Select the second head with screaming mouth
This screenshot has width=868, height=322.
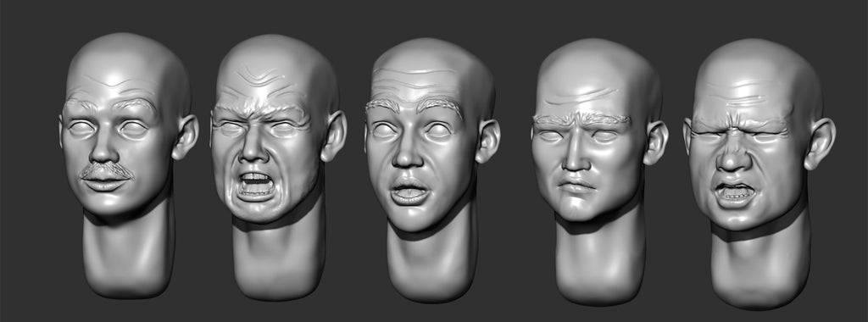pos(278,167)
